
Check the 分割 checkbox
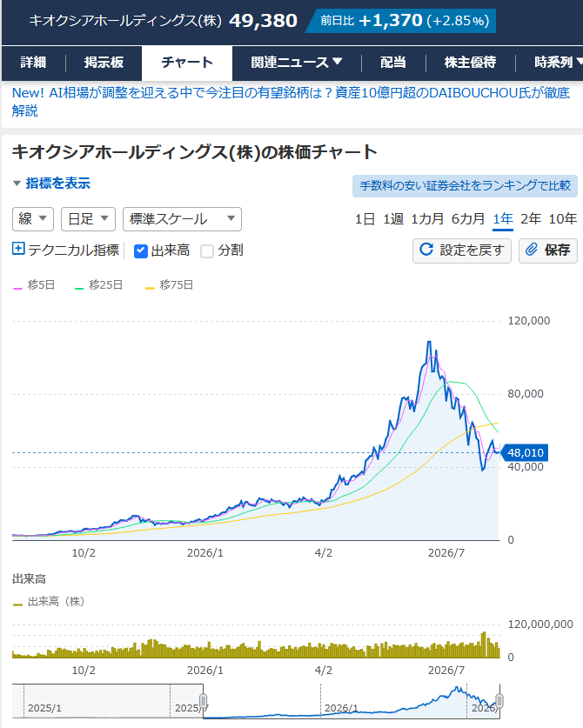(x=207, y=251)
